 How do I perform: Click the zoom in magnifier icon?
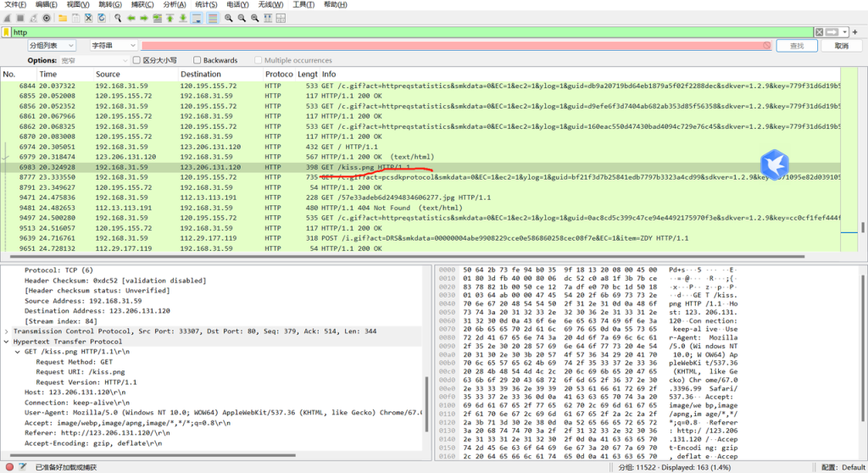229,18
